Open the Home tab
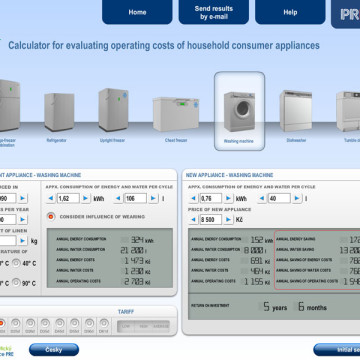360x360 pixels. (137, 12)
